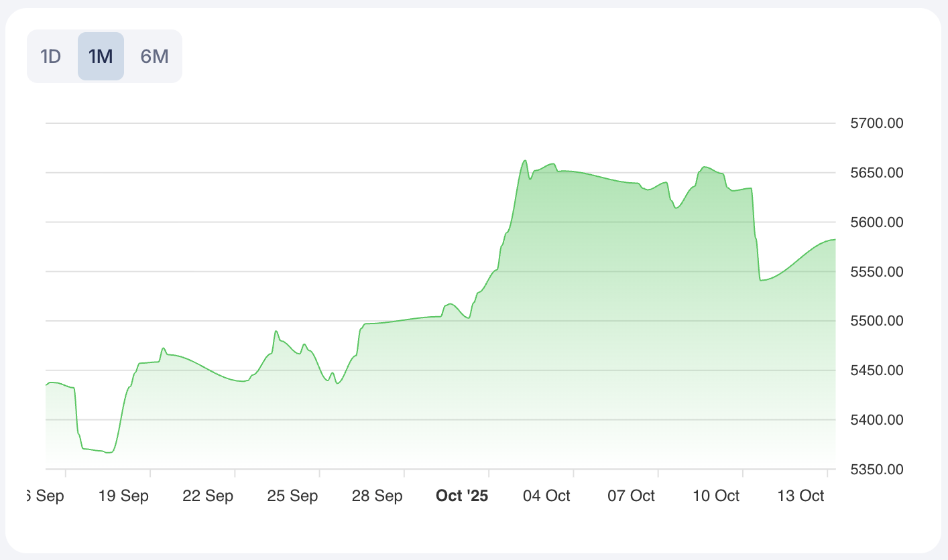
Task: Click the 07 Oct date label
Action: 631,496
